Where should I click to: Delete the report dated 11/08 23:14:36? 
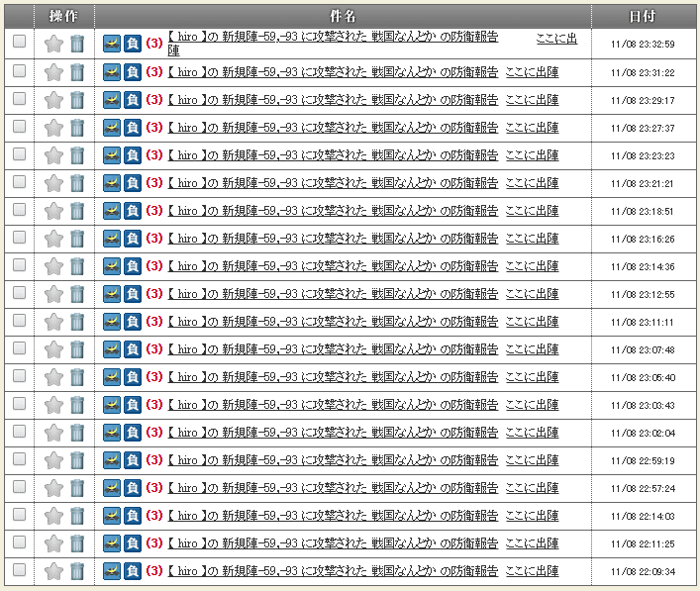click(x=77, y=266)
